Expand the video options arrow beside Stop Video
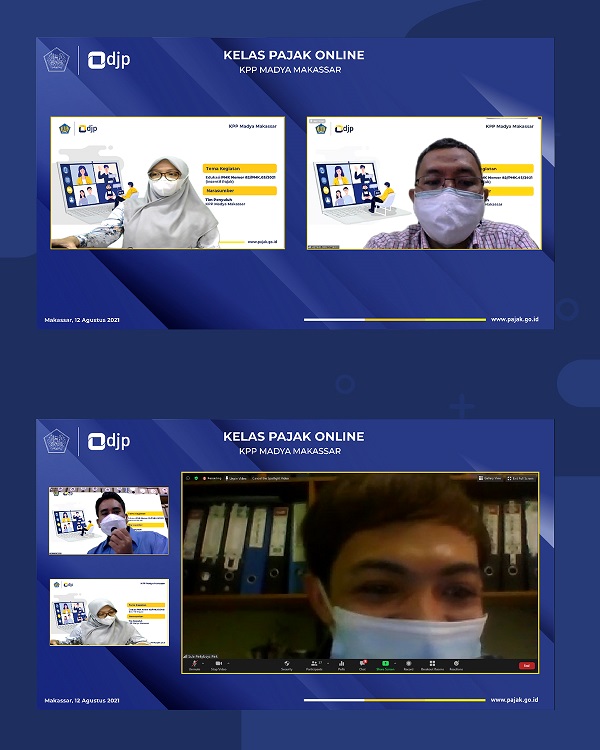Screen dimensions: 600x750 228,662
